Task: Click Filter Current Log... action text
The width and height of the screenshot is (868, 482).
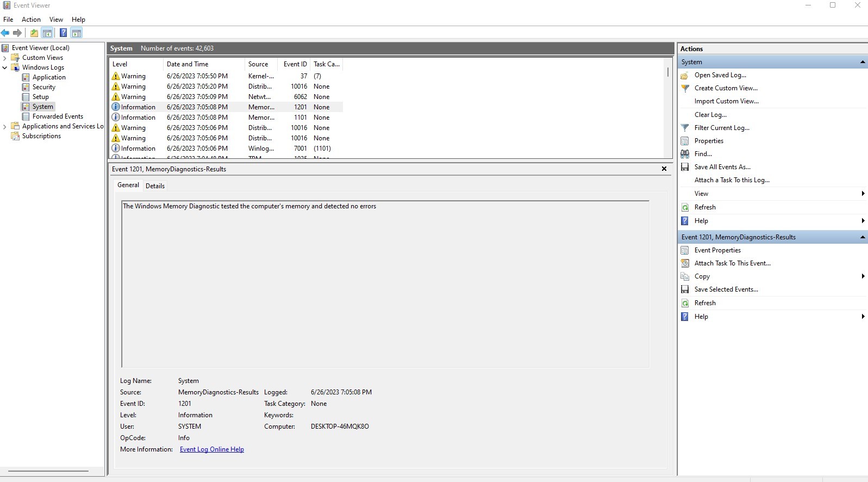Action: pyautogui.click(x=722, y=128)
